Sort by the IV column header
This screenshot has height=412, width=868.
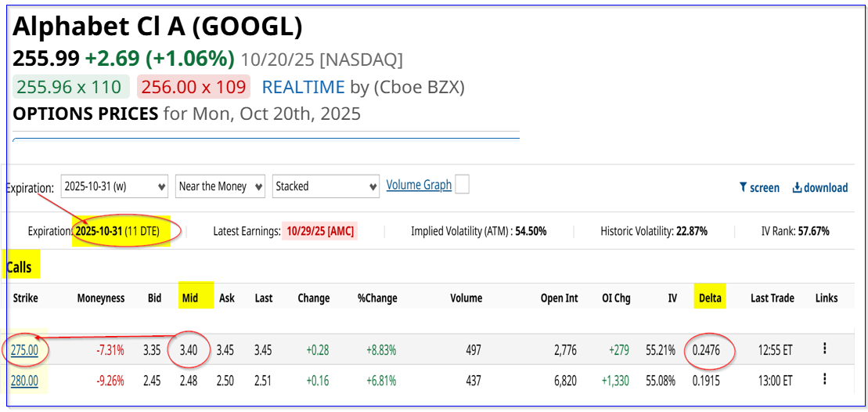pos(672,298)
